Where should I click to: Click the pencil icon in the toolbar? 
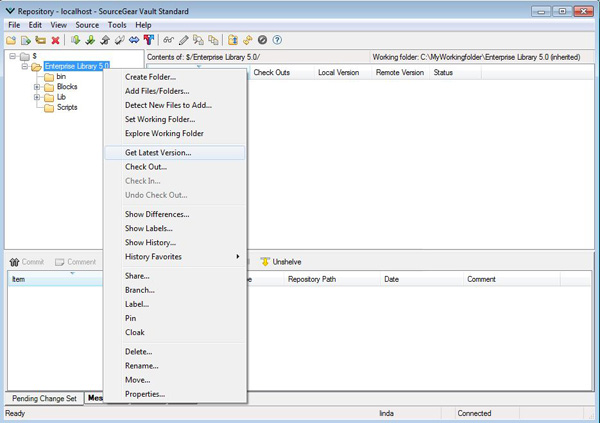[184, 40]
